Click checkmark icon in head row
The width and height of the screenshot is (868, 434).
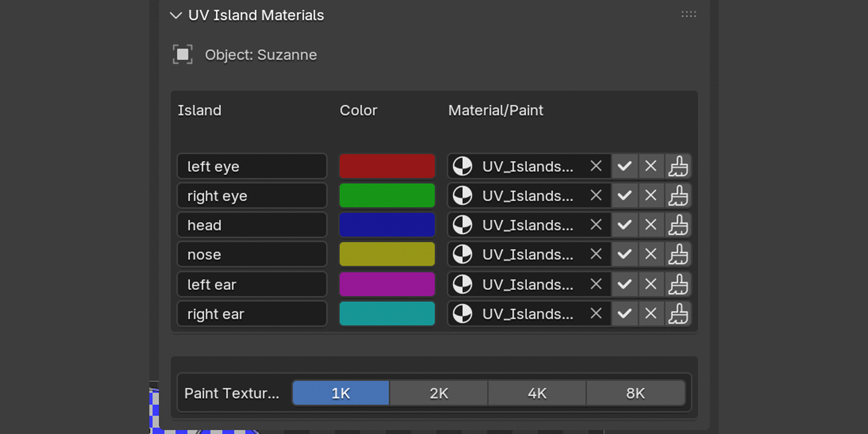(625, 225)
